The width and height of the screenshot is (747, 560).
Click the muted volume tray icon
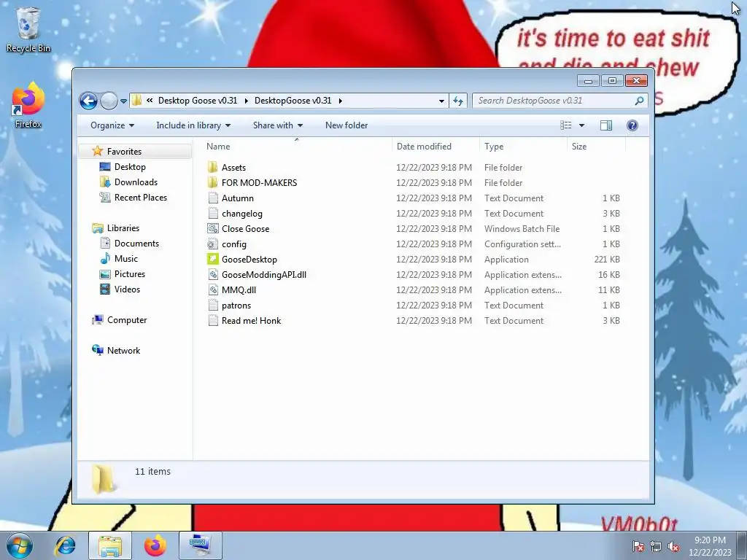click(x=673, y=546)
